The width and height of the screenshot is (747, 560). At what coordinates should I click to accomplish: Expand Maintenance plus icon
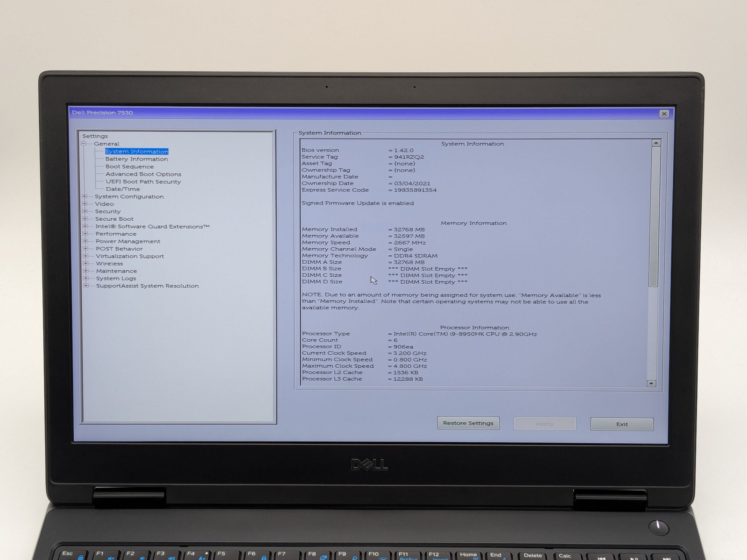86,271
